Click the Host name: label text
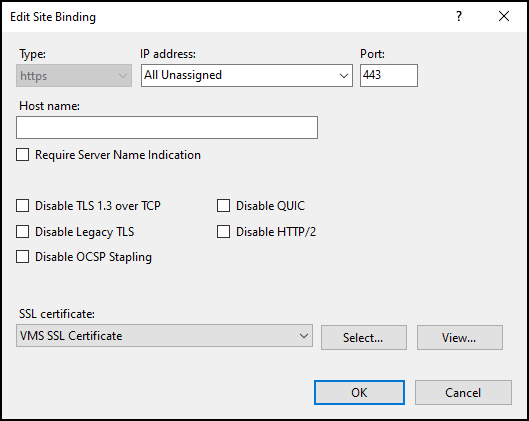529x421 pixels. tap(49, 106)
